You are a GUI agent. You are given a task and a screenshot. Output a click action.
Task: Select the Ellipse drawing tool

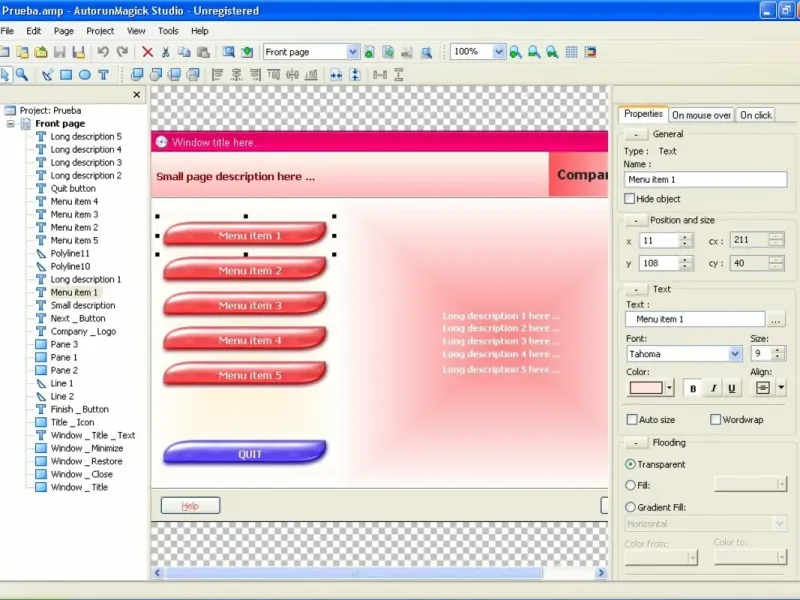[x=85, y=75]
